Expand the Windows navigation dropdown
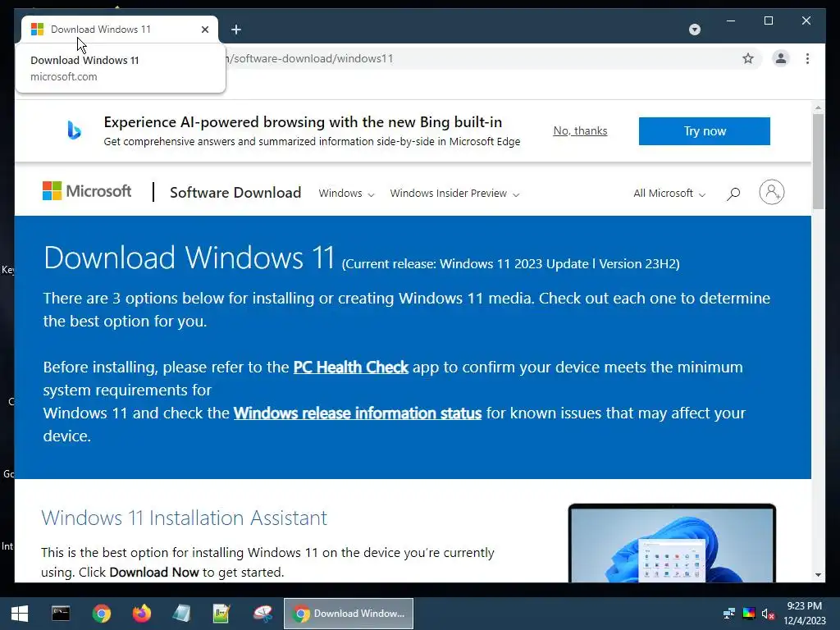Screen dimensions: 840x630 (x=346, y=194)
